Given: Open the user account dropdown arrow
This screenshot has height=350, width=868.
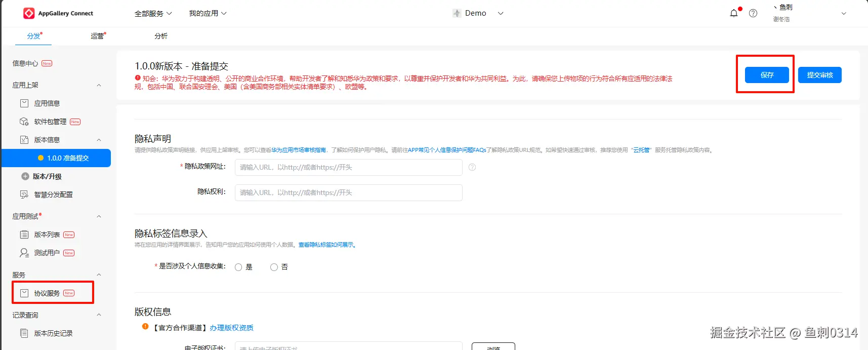Looking at the screenshot, I should coord(844,14).
